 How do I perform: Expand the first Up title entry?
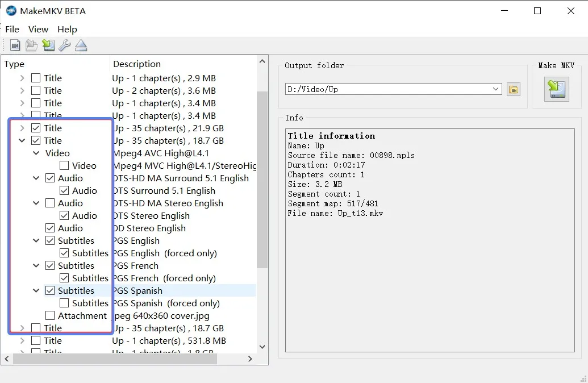[21, 77]
